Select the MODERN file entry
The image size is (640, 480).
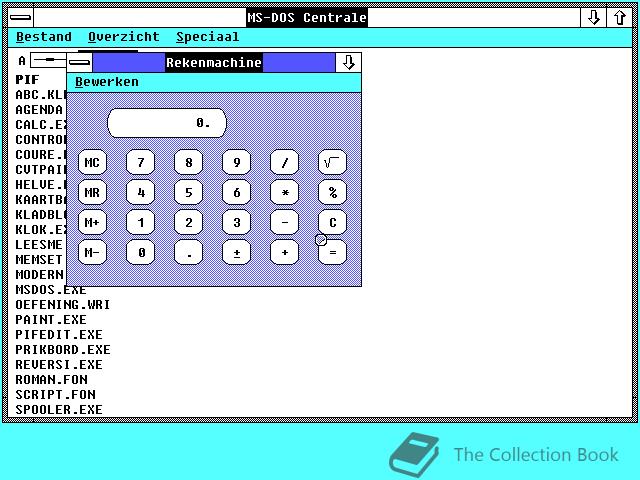click(39, 275)
